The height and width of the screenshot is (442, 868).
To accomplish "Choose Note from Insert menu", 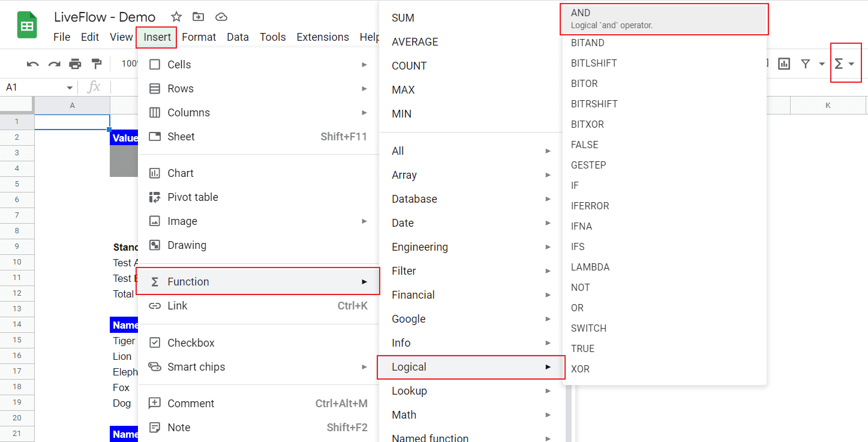I will tap(259, 428).
